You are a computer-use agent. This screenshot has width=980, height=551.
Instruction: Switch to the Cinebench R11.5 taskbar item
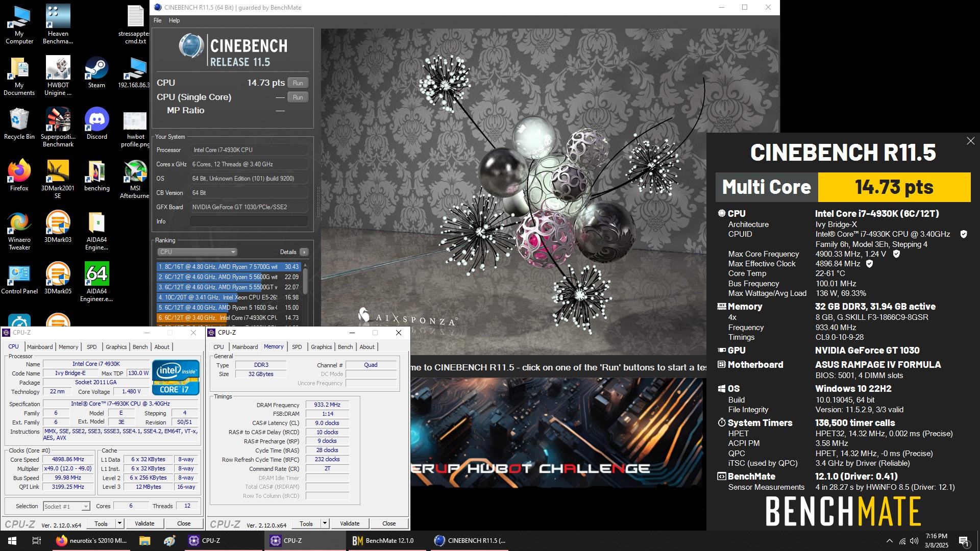(x=470, y=540)
